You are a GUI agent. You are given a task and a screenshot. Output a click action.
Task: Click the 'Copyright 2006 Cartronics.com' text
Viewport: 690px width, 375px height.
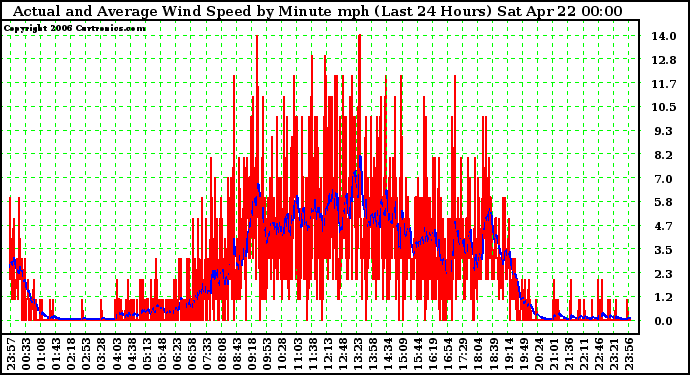coord(75,28)
